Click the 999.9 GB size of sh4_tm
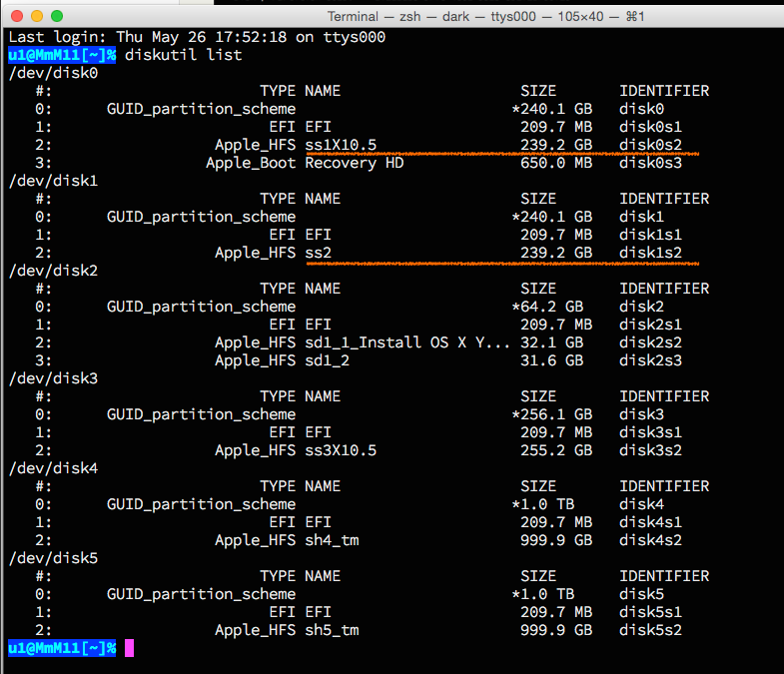The width and height of the screenshot is (784, 674). coord(556,540)
